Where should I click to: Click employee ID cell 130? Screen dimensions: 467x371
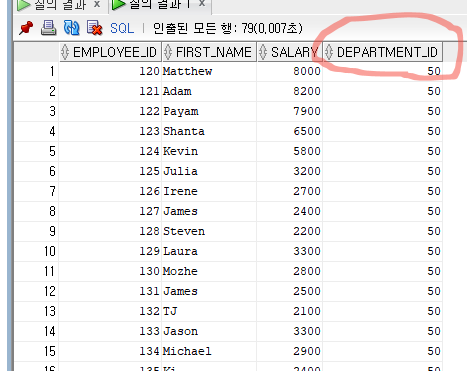coord(110,271)
